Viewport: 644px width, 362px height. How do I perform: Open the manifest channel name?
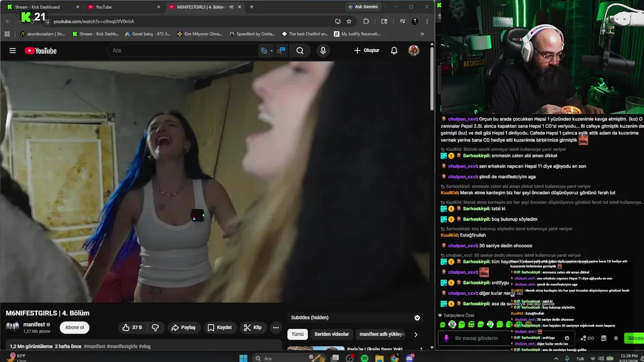click(x=34, y=324)
